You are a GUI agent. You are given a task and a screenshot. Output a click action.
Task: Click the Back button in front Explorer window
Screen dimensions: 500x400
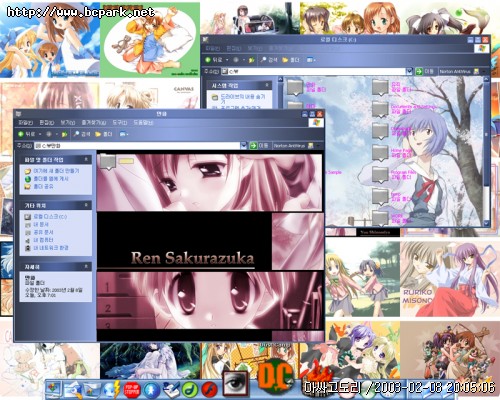[x=26, y=134]
